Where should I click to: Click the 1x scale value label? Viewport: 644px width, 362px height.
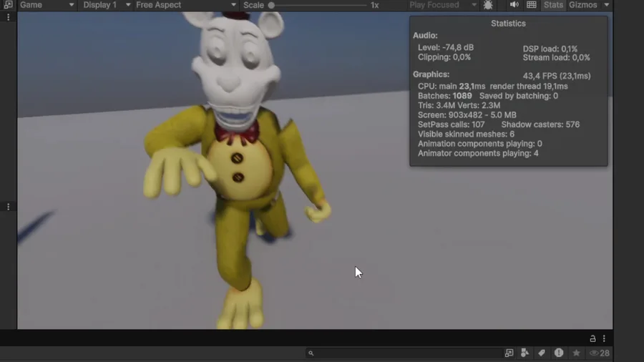pos(374,5)
